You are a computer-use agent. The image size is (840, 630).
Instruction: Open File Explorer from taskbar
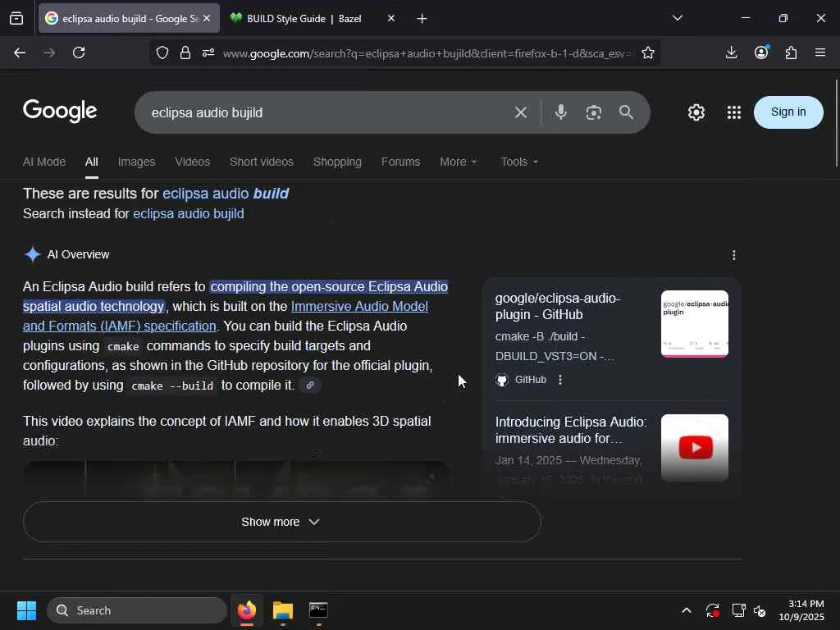pos(283,610)
